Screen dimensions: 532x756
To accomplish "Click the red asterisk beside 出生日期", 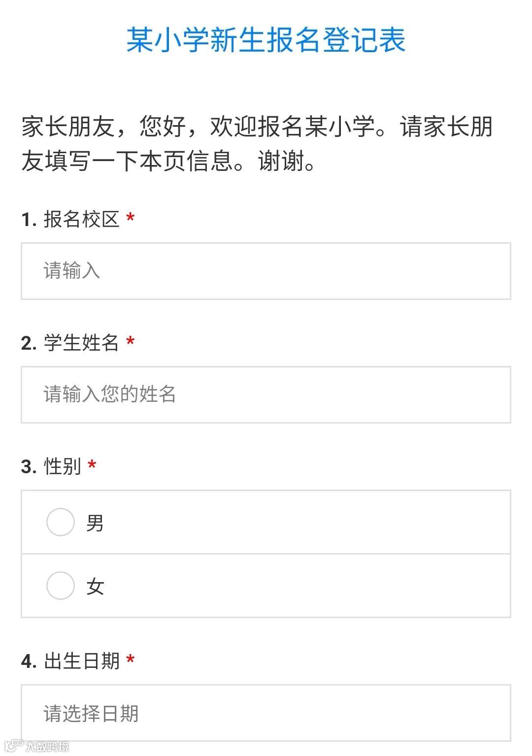I will click(131, 660).
